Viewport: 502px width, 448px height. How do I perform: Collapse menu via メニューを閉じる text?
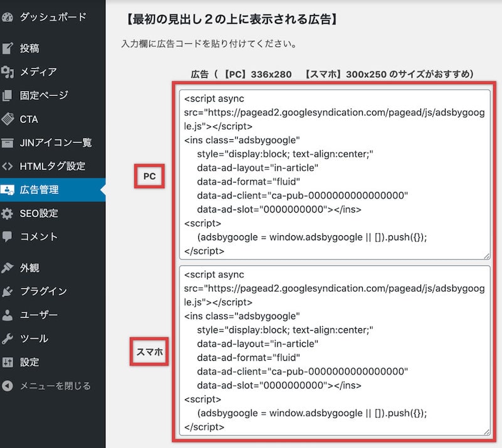tap(55, 386)
